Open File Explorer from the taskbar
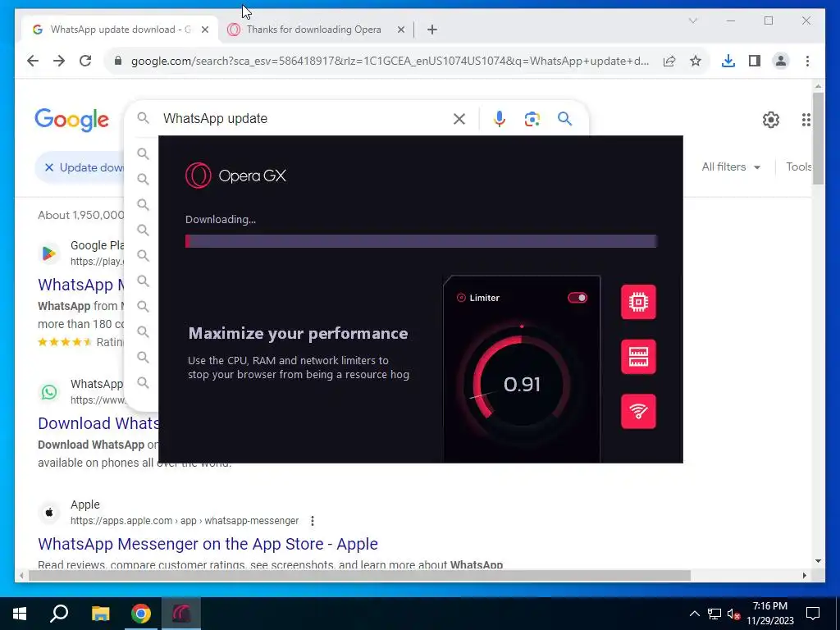Viewport: 840px width, 630px height. [x=100, y=614]
